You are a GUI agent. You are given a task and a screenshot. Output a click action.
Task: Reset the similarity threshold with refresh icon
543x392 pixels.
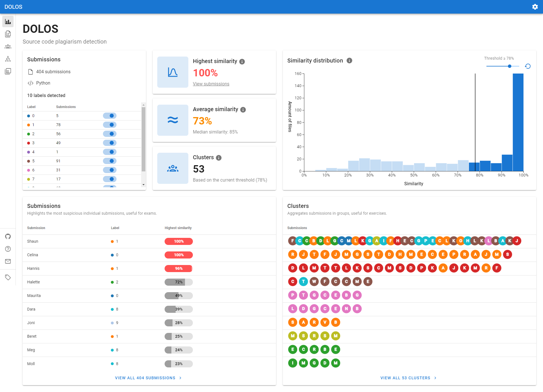(x=528, y=66)
